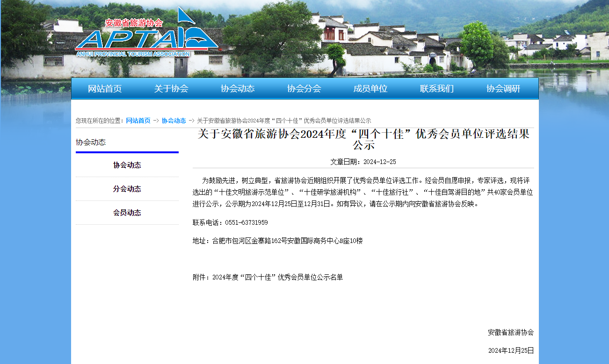Click the 网站首页 breadcrumb link
The height and width of the screenshot is (364, 609).
(138, 121)
